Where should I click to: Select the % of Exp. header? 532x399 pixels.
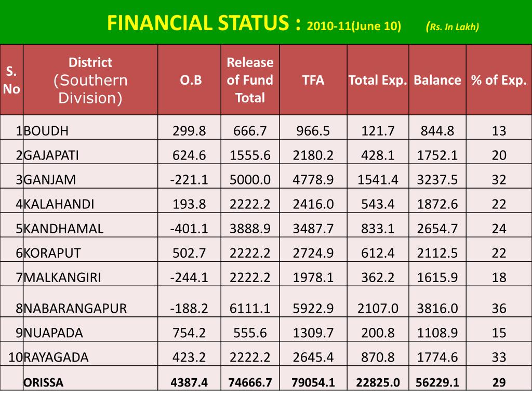coord(499,81)
